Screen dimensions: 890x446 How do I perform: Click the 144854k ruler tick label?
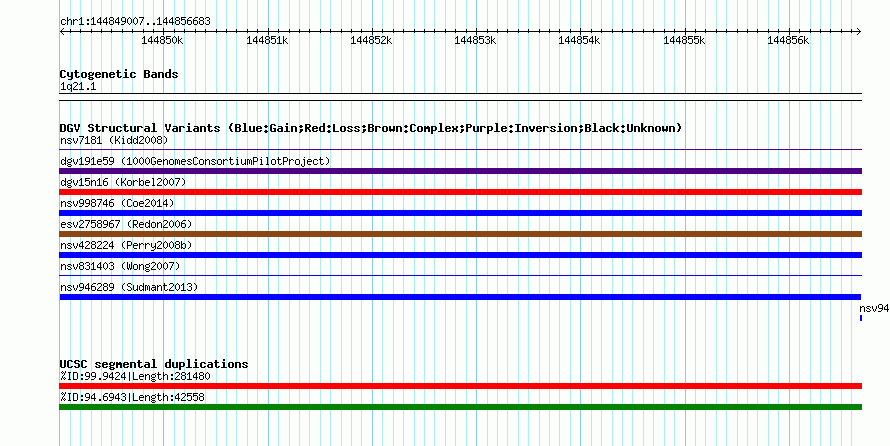[580, 40]
